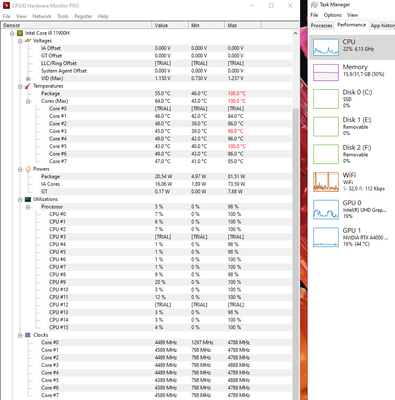Click the sensor list scroll-up arrow
This screenshot has width=395, height=400.
point(295,33)
